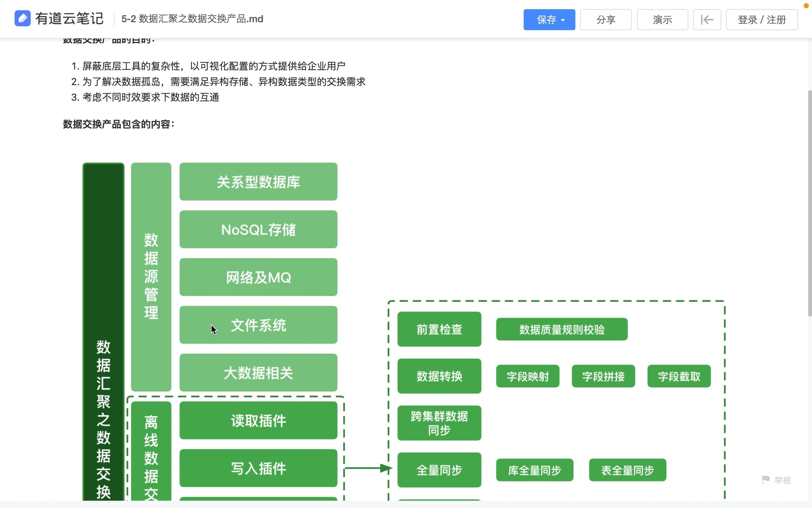
Task: Click diagram box 关系型数据库
Action: pos(259,182)
